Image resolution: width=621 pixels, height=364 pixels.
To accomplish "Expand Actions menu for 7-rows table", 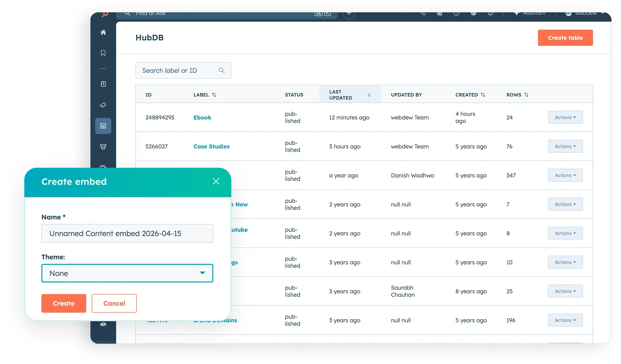I will coord(565,204).
